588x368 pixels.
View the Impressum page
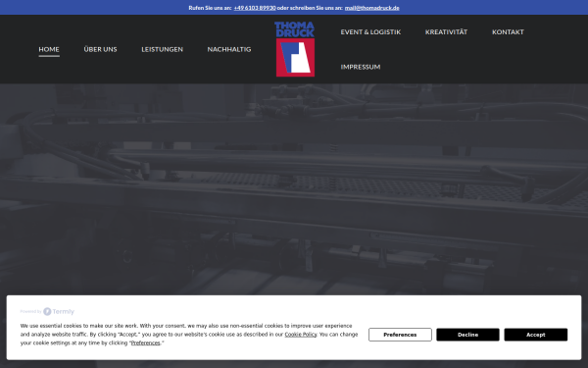coord(361,67)
